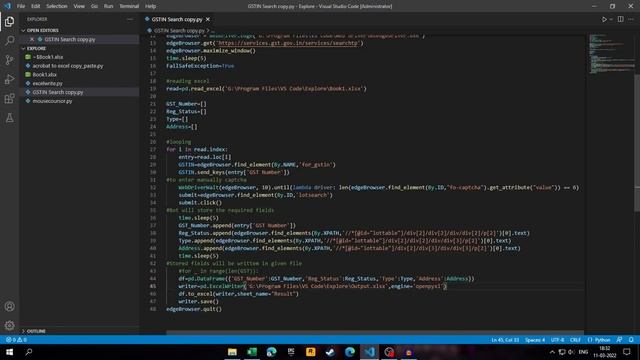
Task: Click the horizontal editor scrollbar
Action: coord(375,333)
